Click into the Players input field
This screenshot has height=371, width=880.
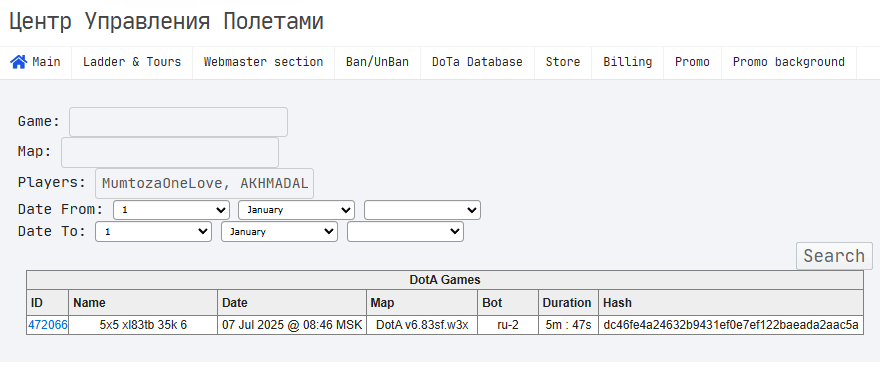point(204,183)
